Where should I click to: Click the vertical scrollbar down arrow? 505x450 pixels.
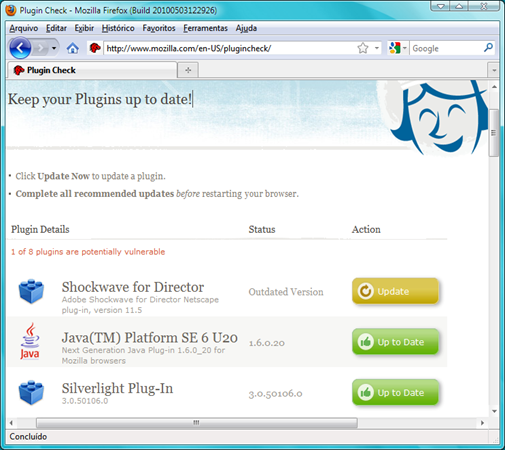click(x=494, y=411)
